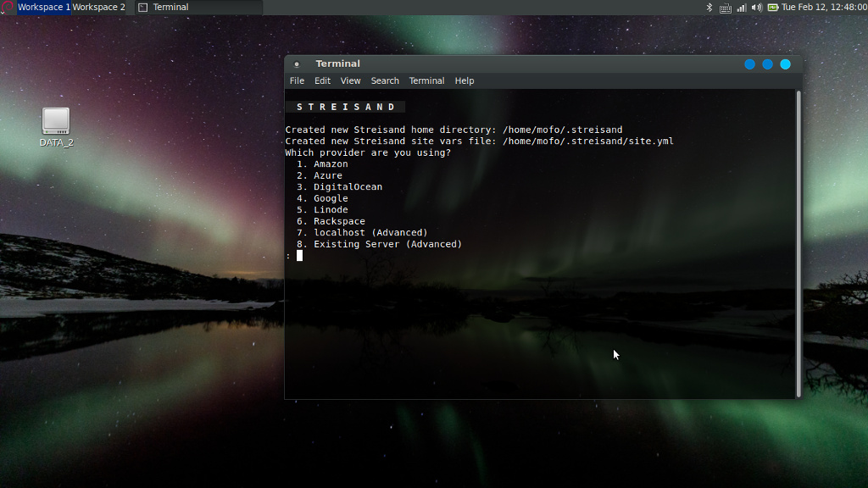Open Bluetooth indicator in system tray

[x=709, y=7]
